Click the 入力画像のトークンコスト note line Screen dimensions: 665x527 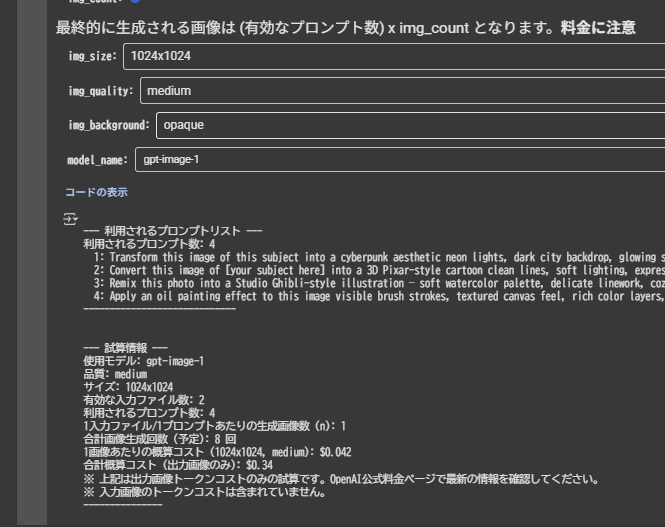(204, 492)
